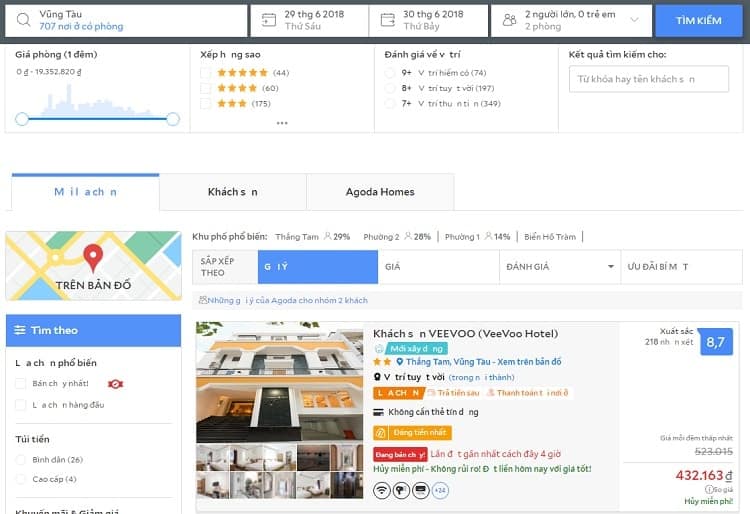Viewport: 750px width, 514px height.
Task: Click the orange price match tag icon
Action: click(381, 433)
